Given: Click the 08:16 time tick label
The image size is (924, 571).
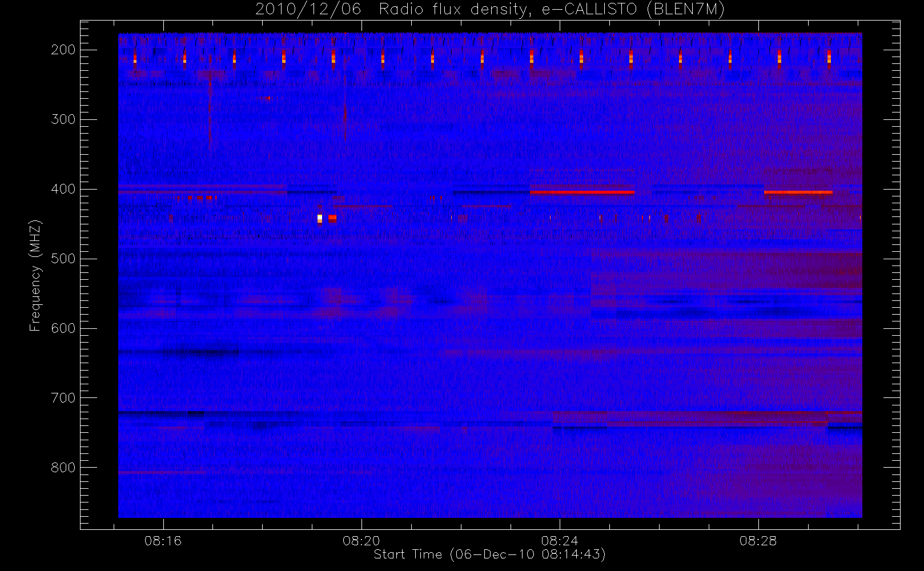Looking at the screenshot, I should point(163,541).
